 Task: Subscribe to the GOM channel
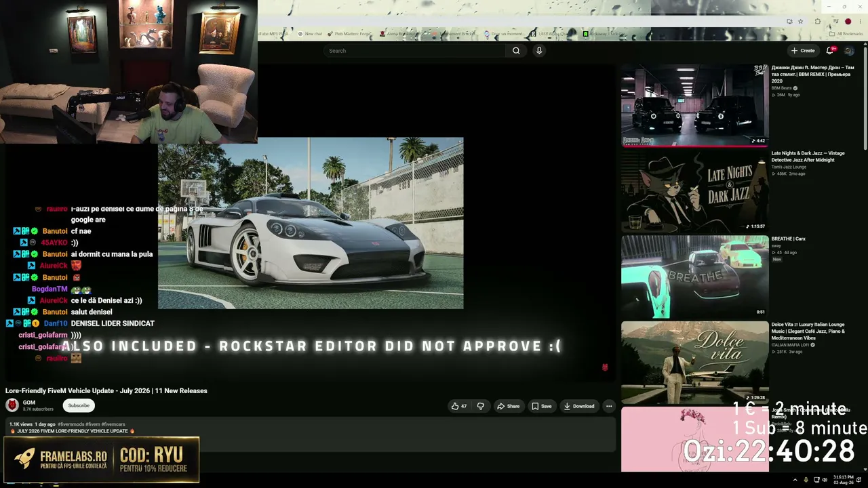click(79, 405)
